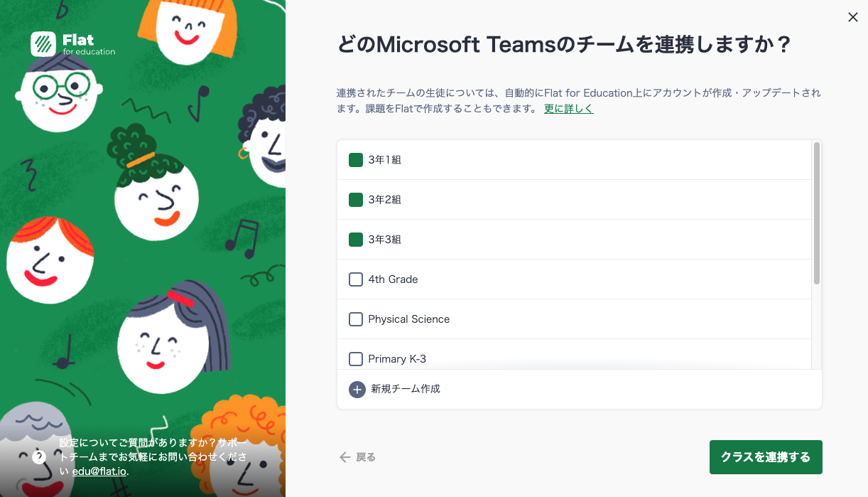
Task: Uncheck the 3年3組 team checkbox
Action: 356,240
